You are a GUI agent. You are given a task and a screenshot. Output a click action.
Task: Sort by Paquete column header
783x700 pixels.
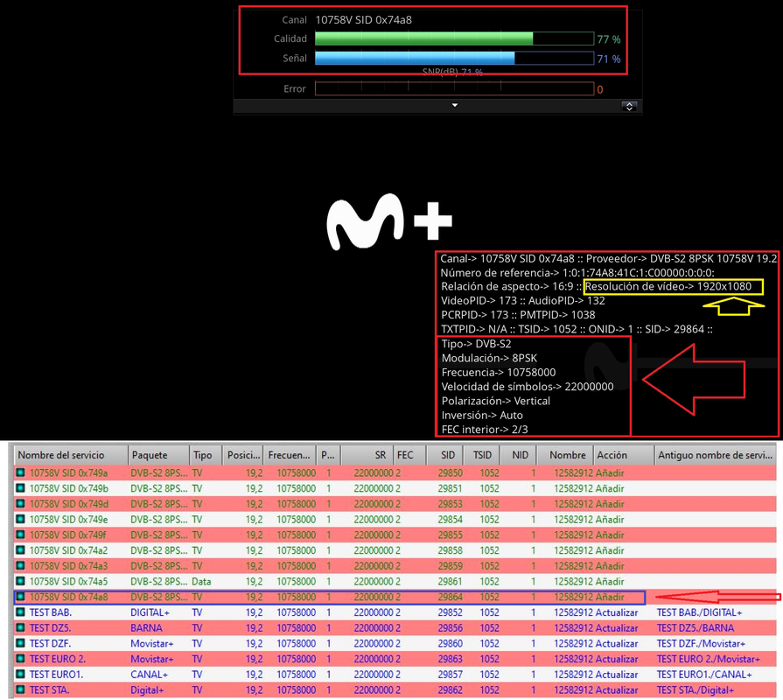point(159,455)
